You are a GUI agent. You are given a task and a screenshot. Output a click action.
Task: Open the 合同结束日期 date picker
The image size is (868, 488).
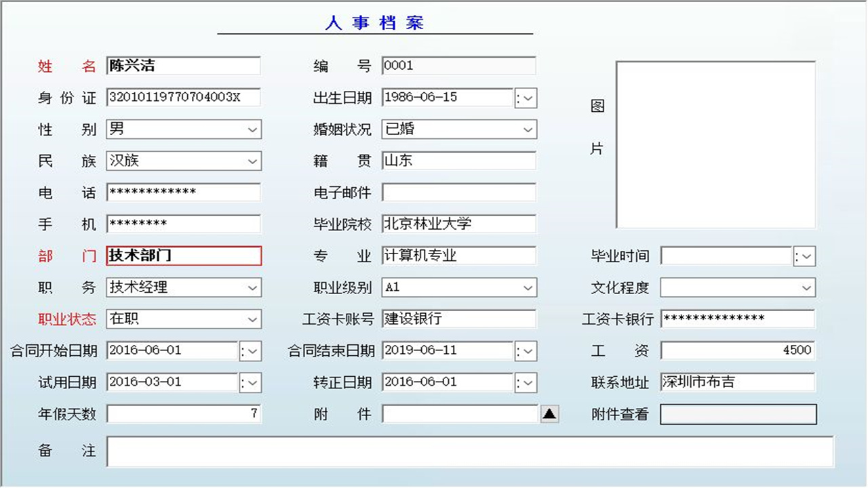click(x=526, y=350)
